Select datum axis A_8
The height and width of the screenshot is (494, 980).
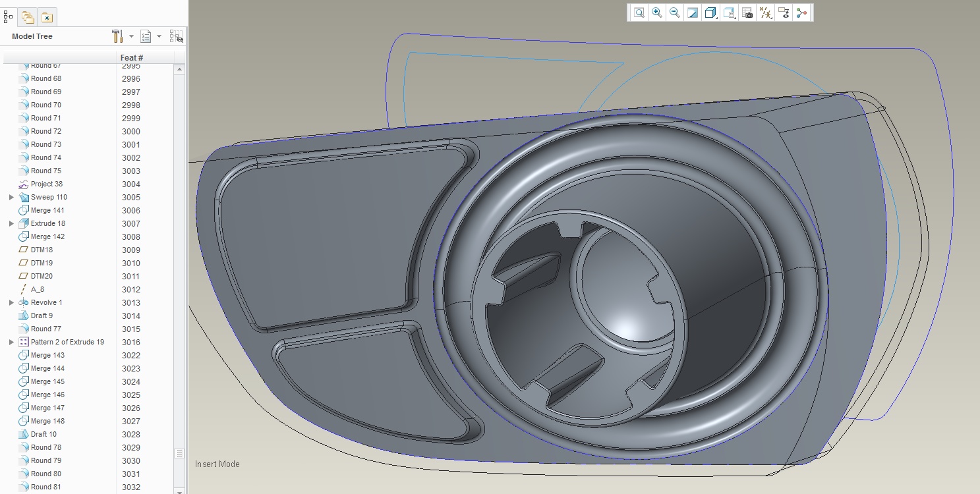click(x=38, y=289)
